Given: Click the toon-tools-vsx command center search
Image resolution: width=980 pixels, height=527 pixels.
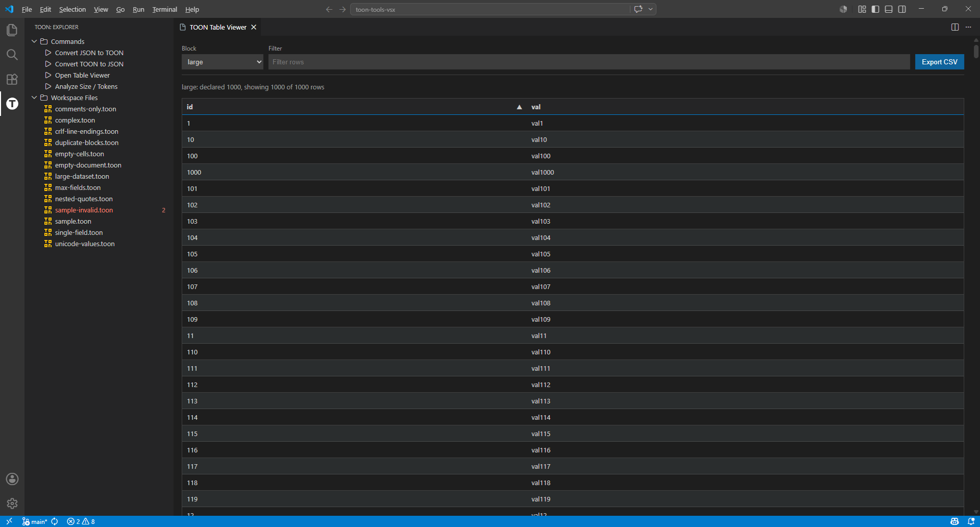Looking at the screenshot, I should pyautogui.click(x=490, y=9).
